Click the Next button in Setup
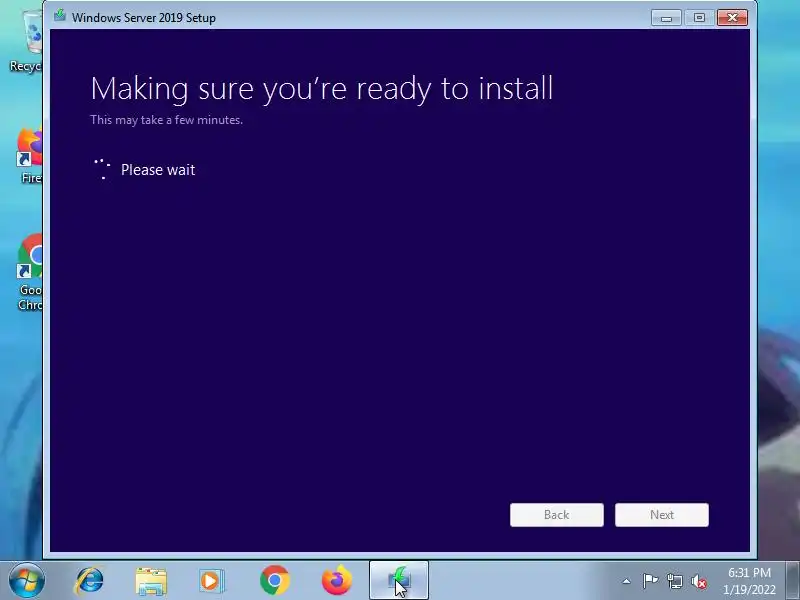 point(662,515)
